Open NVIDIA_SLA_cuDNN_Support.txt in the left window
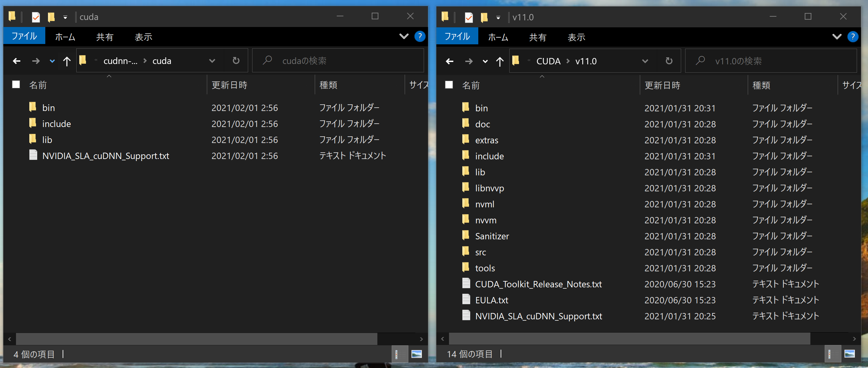 105,155
